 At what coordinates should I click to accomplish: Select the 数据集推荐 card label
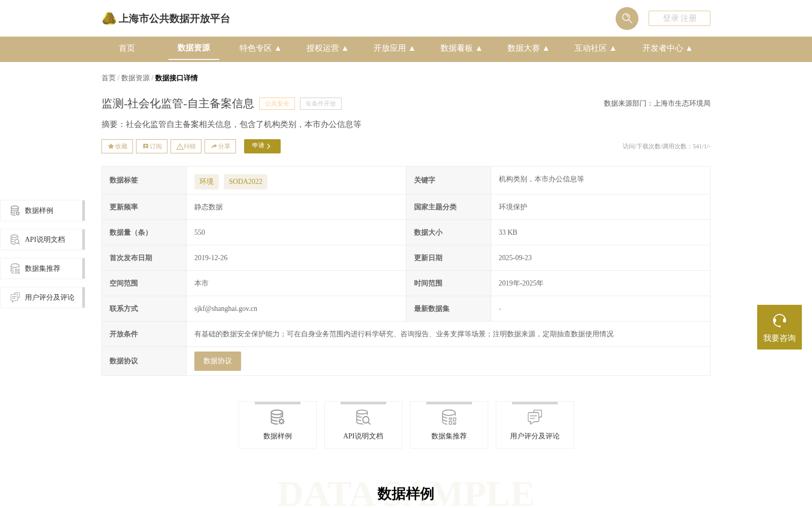[x=449, y=436]
